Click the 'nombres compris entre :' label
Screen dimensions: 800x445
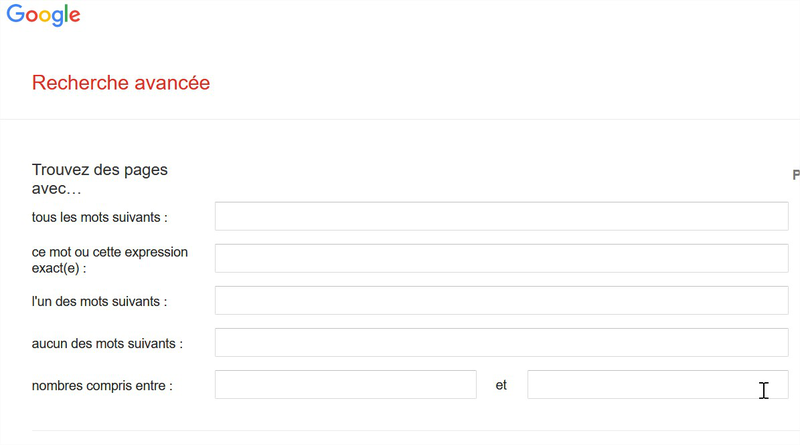(x=102, y=385)
